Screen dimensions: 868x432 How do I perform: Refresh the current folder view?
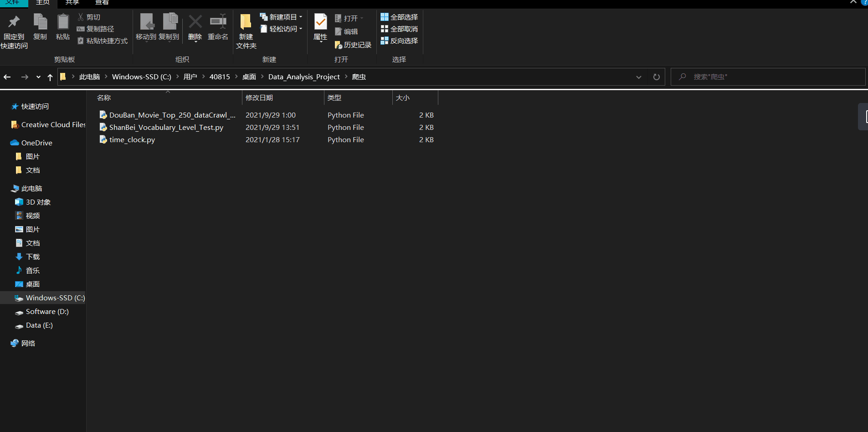656,77
